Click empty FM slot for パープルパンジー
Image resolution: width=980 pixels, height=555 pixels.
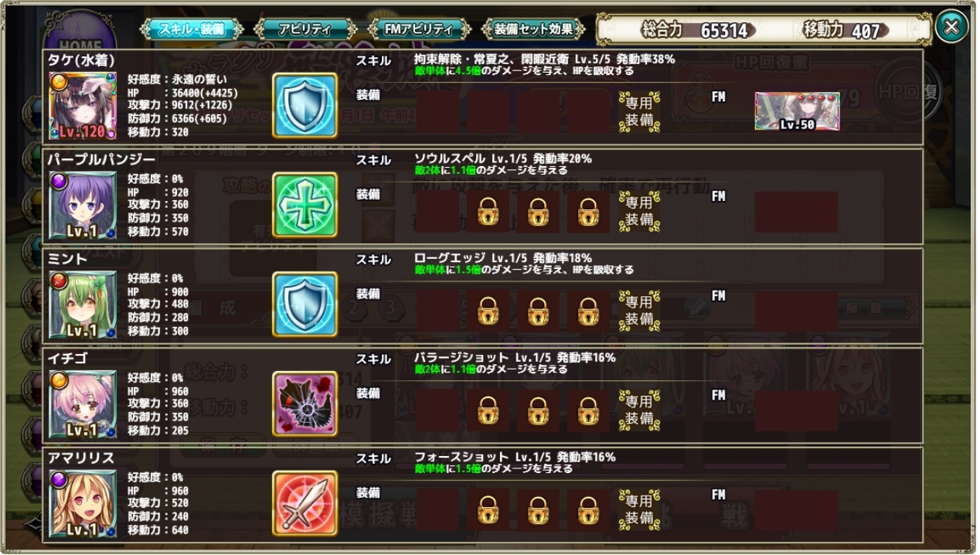[x=797, y=212]
